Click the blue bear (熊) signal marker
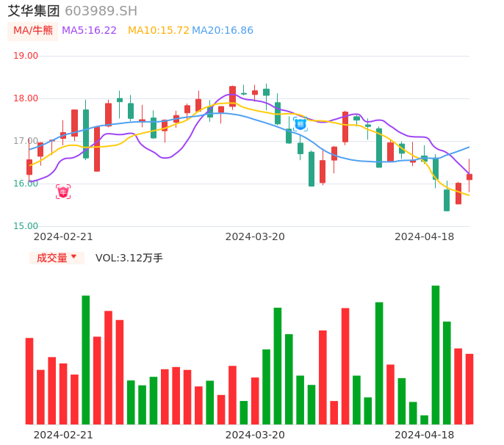Image resolution: width=504 pixels, height=445 pixels. [300, 124]
